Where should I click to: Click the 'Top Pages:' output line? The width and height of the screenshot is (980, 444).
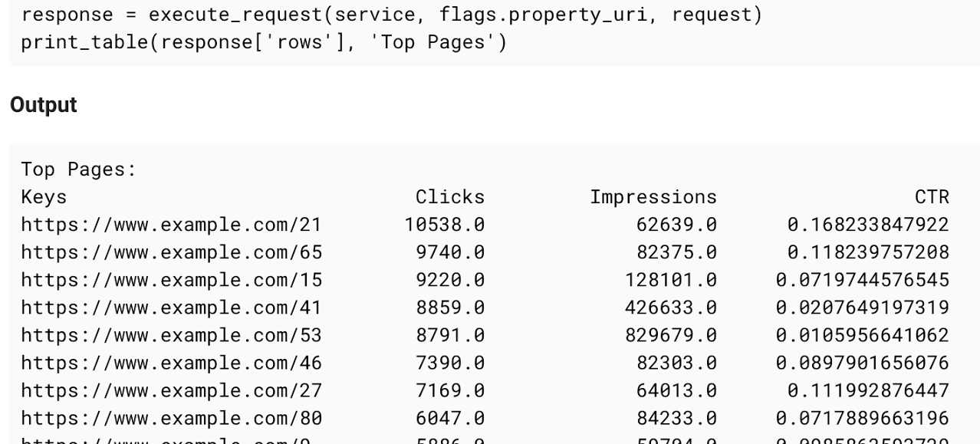click(78, 169)
